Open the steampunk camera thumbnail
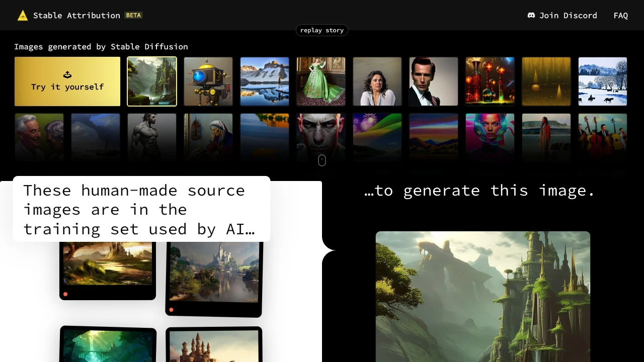 [x=208, y=81]
